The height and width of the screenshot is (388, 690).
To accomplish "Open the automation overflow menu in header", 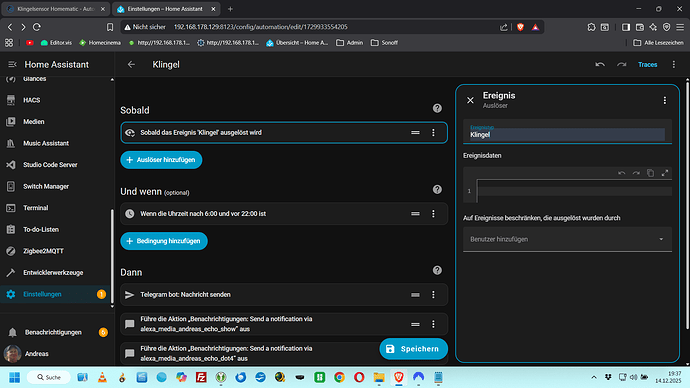I will (x=674, y=65).
